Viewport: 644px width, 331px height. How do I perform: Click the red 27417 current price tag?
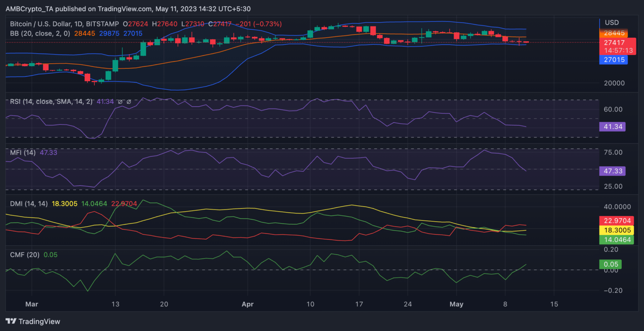[614, 42]
